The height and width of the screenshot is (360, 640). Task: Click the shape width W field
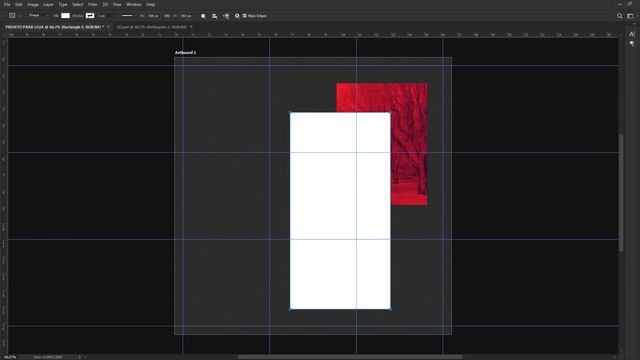[x=153, y=16]
